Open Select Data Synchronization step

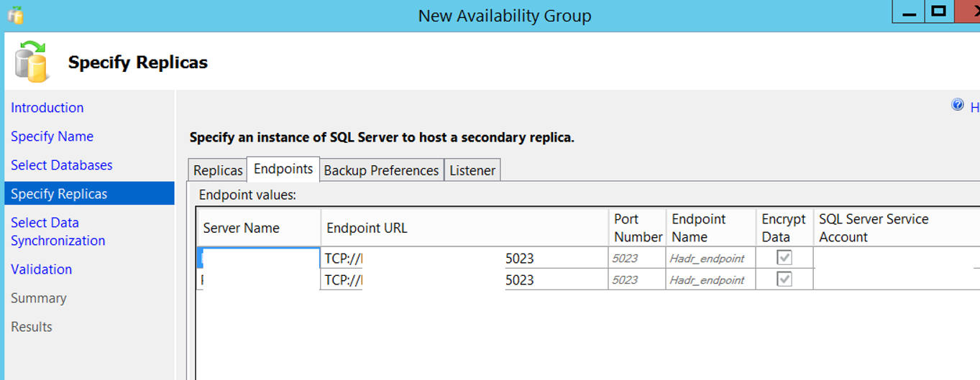(x=58, y=231)
